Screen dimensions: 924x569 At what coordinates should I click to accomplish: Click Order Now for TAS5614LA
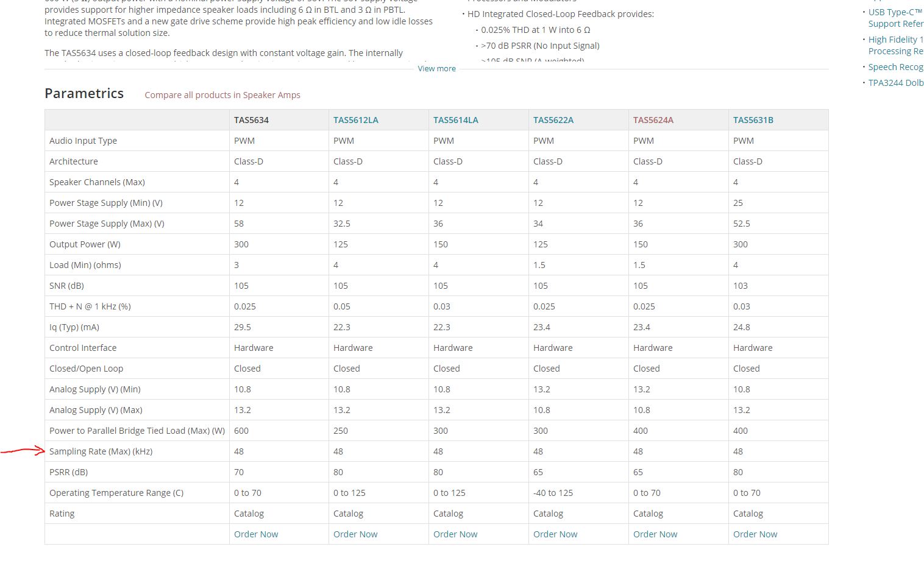[x=455, y=534]
